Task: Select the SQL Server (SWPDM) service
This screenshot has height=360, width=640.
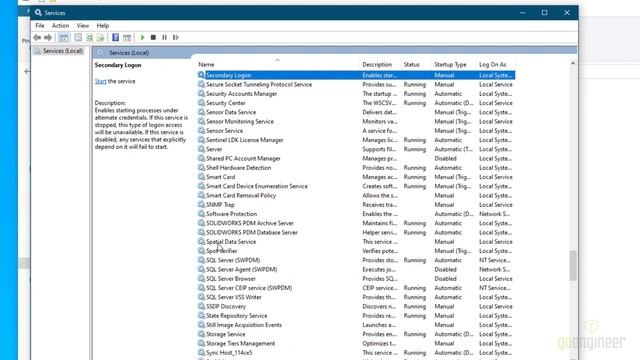Action: (x=233, y=260)
